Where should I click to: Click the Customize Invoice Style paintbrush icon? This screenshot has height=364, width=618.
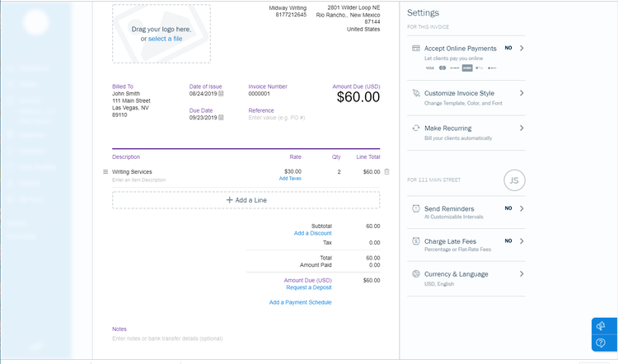point(416,94)
